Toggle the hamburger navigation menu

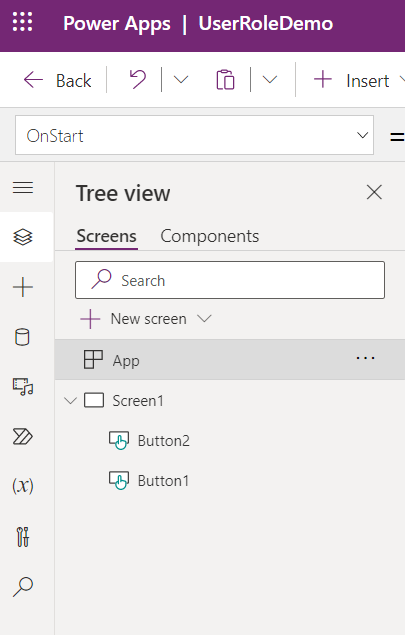pos(23,188)
